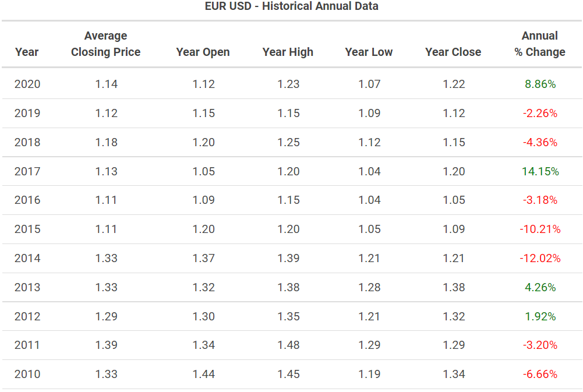Select the Year Low column header
583x392 pixels.
pyautogui.click(x=369, y=52)
